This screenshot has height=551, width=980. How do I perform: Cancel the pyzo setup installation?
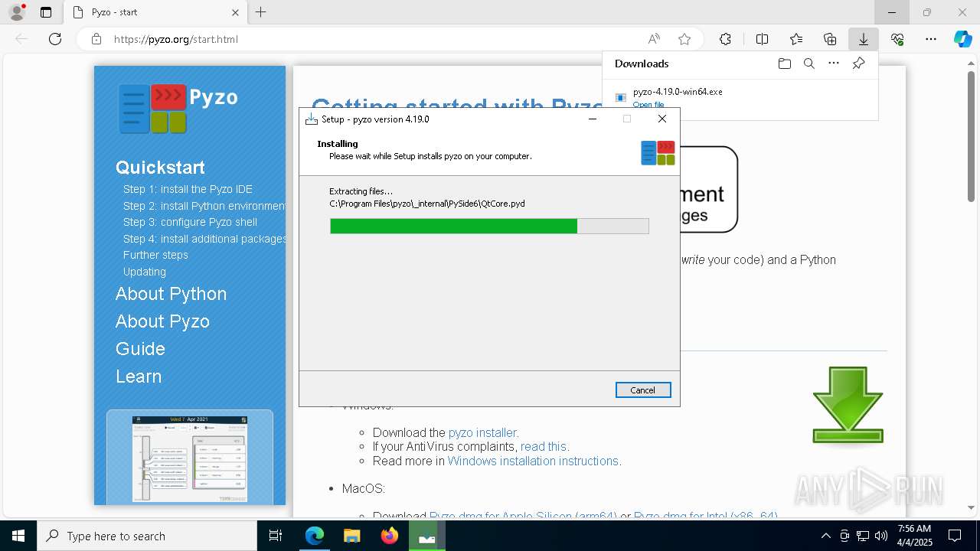643,390
